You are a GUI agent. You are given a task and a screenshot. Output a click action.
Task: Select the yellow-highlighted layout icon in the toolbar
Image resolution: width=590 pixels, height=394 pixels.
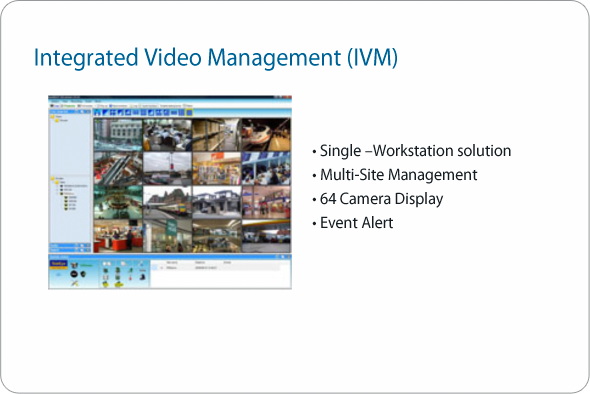click(x=189, y=113)
